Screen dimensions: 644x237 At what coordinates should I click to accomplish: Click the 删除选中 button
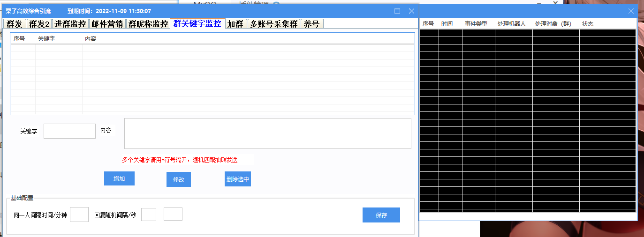pos(238,179)
